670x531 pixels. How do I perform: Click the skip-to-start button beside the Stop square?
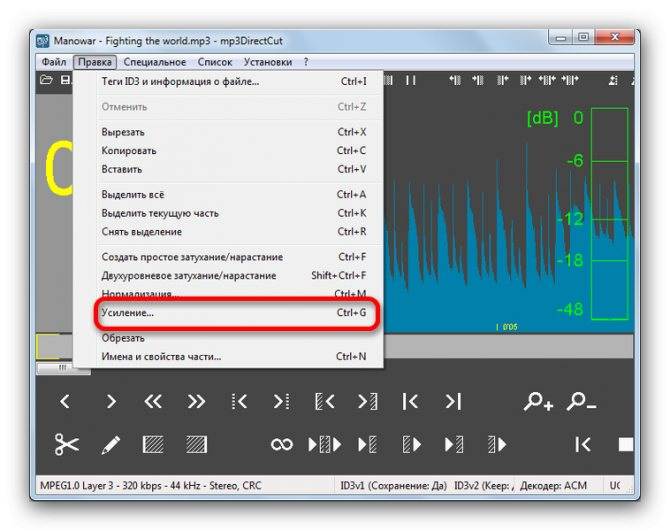(583, 444)
